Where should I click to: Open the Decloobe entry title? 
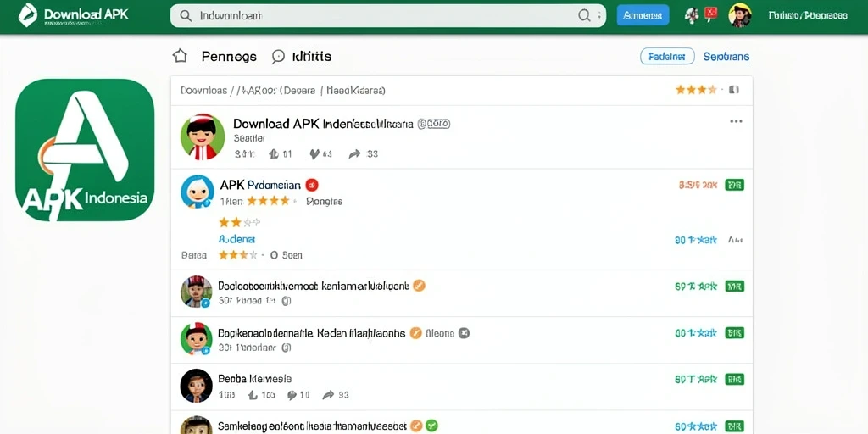point(314,287)
